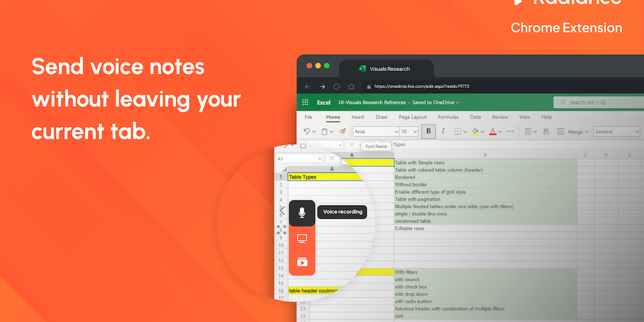Select cell 'Editable rows'

(x=486, y=228)
